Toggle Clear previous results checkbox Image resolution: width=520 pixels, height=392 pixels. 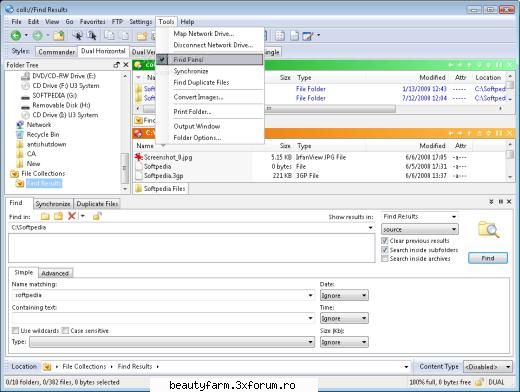coord(384,241)
